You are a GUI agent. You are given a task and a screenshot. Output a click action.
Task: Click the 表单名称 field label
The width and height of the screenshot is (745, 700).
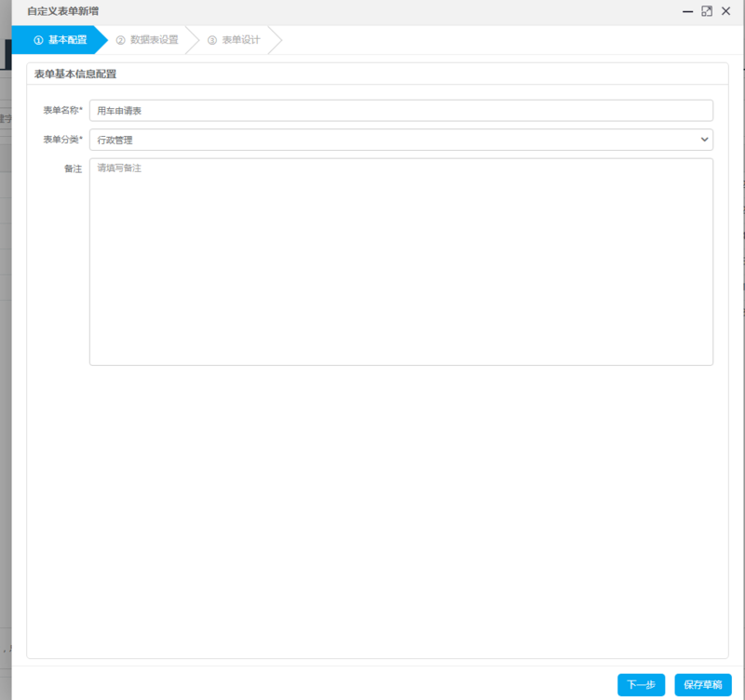coord(62,111)
